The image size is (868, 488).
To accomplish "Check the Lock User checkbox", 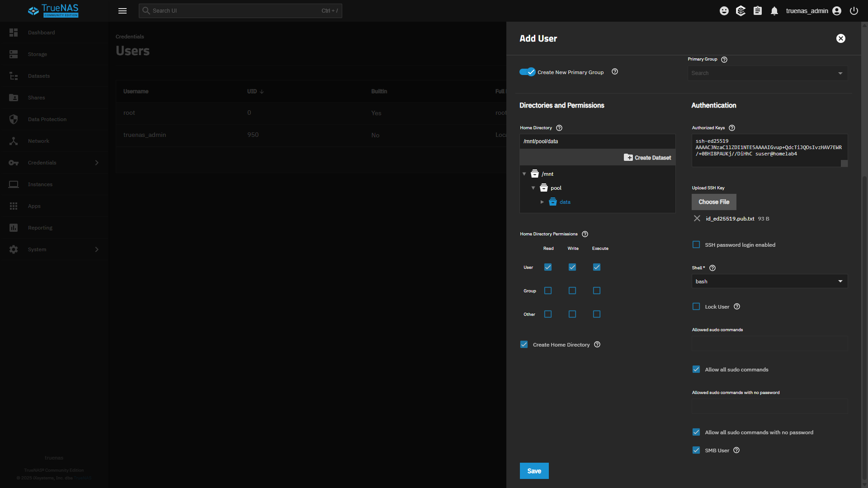I will point(696,307).
